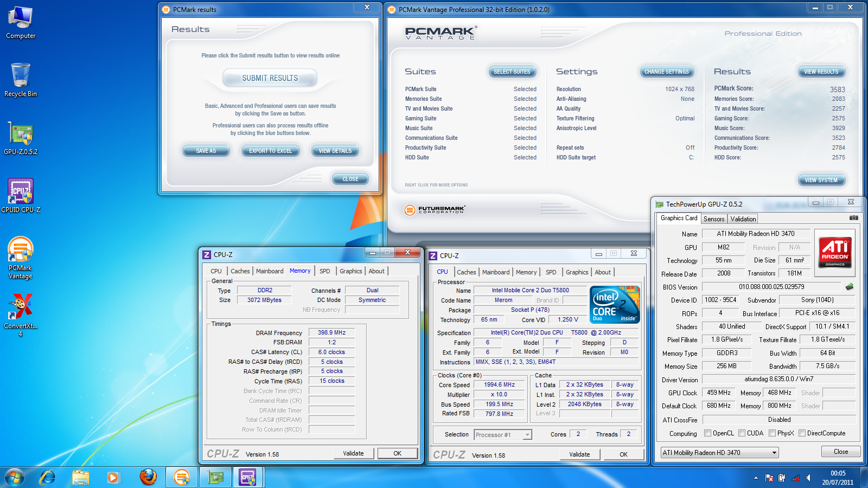Click the Gaming Suite row in Suites
Screen dimensions: 868x488
(x=470, y=118)
